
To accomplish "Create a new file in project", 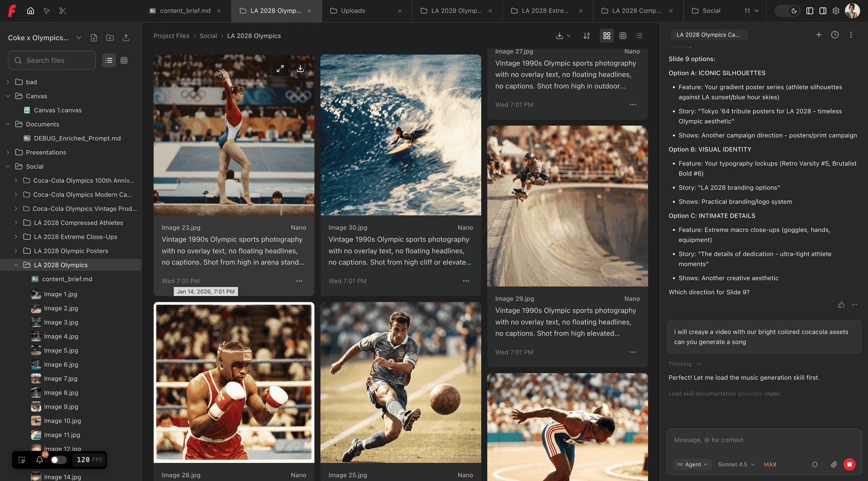I will [x=94, y=38].
